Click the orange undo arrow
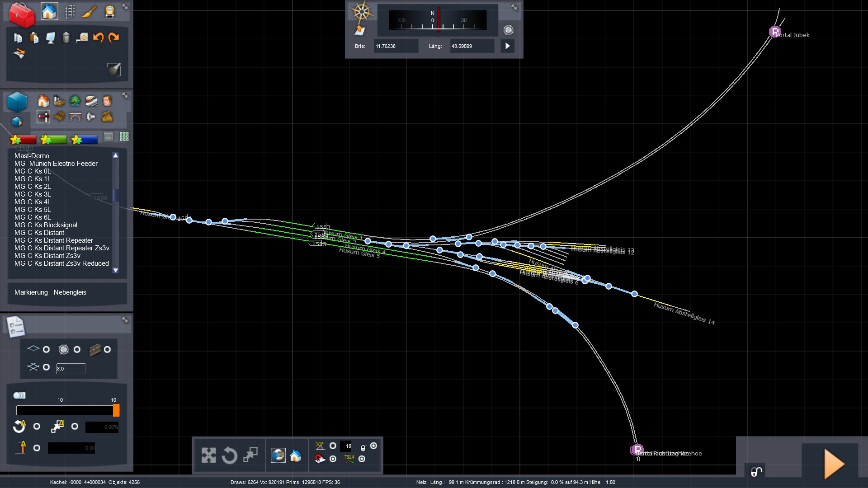This screenshot has width=868, height=488. pos(98,38)
